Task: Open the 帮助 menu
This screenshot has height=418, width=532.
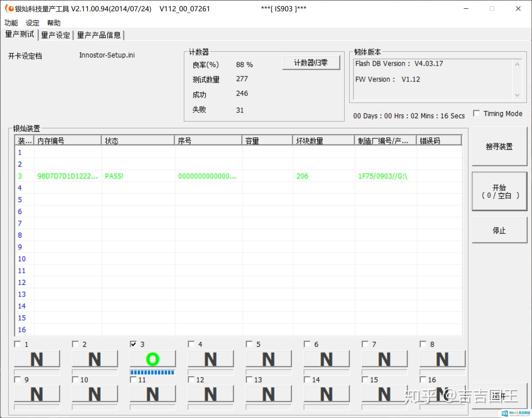Action: 54,23
